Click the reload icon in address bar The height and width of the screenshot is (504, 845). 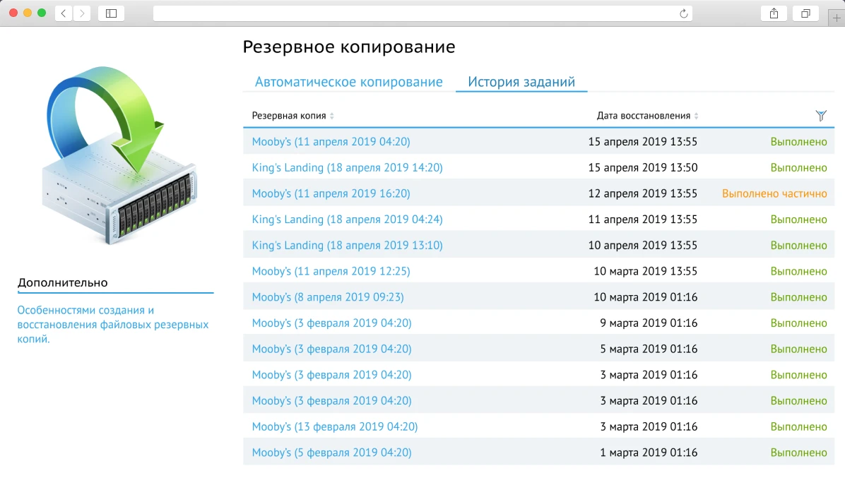683,13
